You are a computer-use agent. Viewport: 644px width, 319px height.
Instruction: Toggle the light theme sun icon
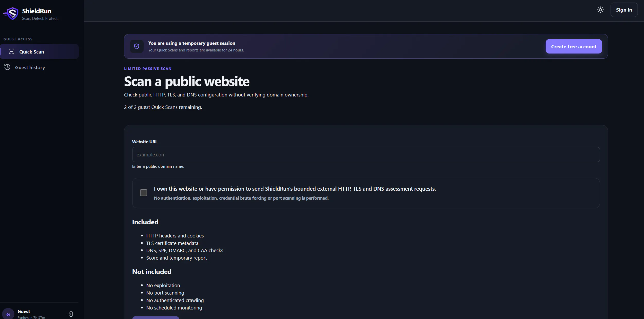(x=600, y=10)
